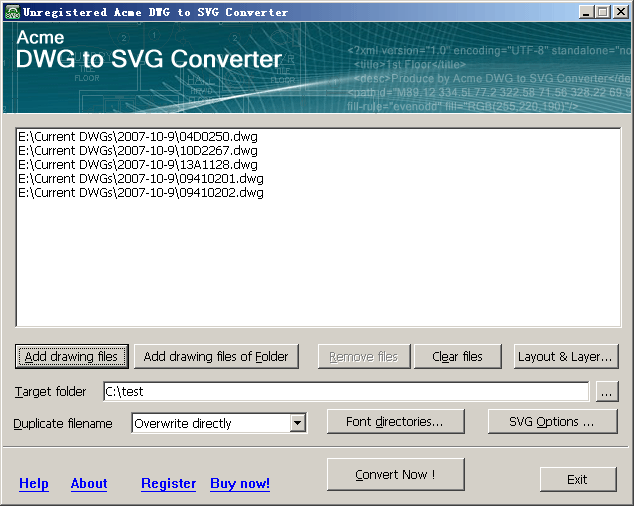The height and width of the screenshot is (506, 634).
Task: Open Font directories dialog
Action: tap(395, 422)
